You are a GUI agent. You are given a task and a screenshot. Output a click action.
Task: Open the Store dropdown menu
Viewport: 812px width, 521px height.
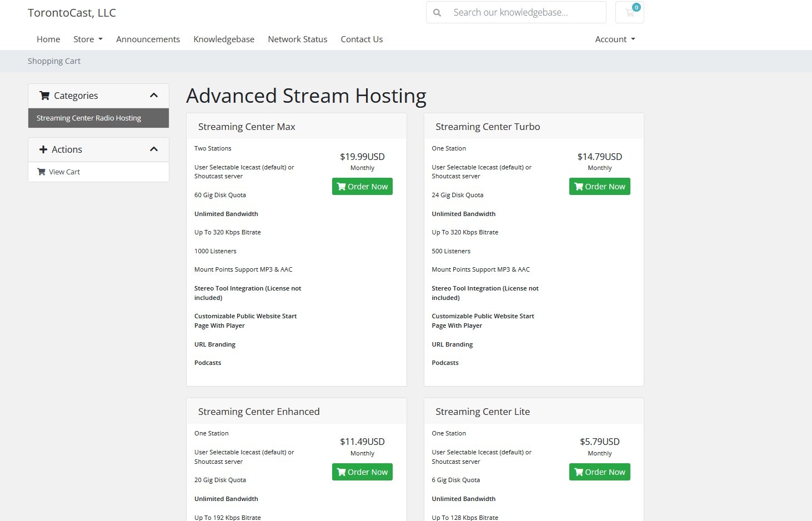[88, 39]
